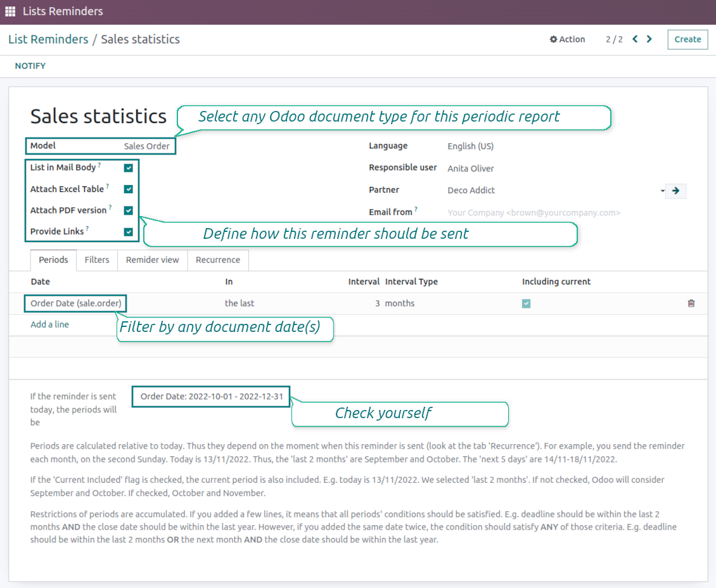Viewport: 716px width, 588px height.
Task: Click the Deco Addict partner field
Action: point(471,190)
